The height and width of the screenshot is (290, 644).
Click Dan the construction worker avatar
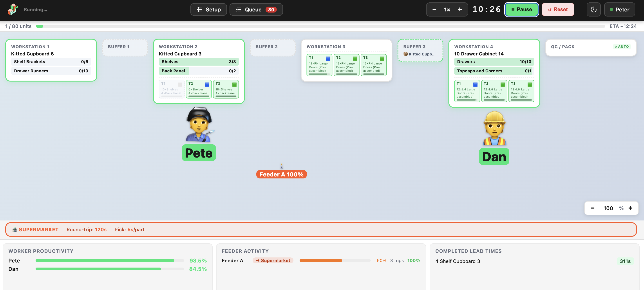[x=494, y=128]
